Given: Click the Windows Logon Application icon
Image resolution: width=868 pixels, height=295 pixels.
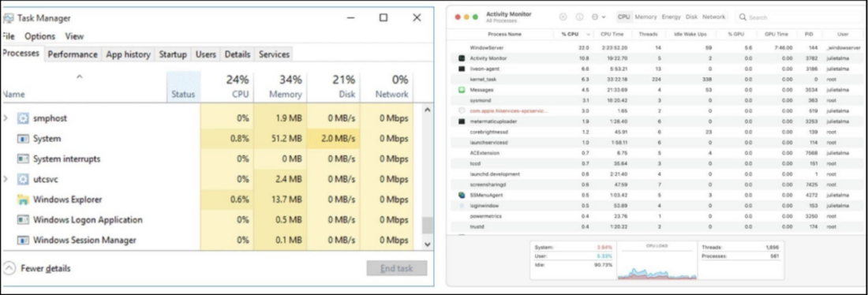Looking at the screenshot, I should [x=23, y=220].
